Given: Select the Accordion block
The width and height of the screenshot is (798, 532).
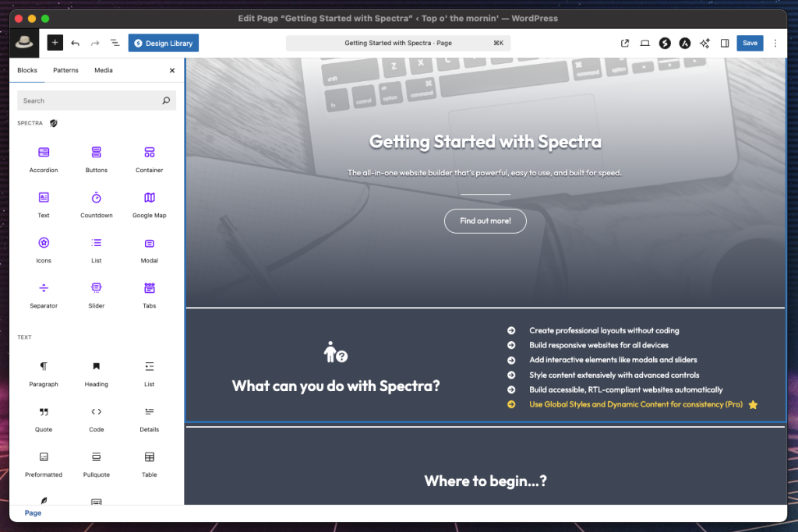Looking at the screenshot, I should point(44,159).
